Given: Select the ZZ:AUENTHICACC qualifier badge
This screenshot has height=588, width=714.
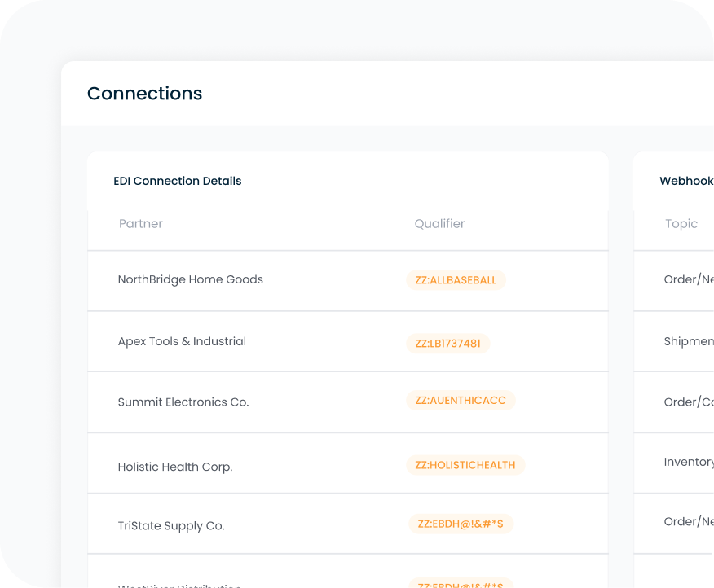Looking at the screenshot, I should [461, 400].
